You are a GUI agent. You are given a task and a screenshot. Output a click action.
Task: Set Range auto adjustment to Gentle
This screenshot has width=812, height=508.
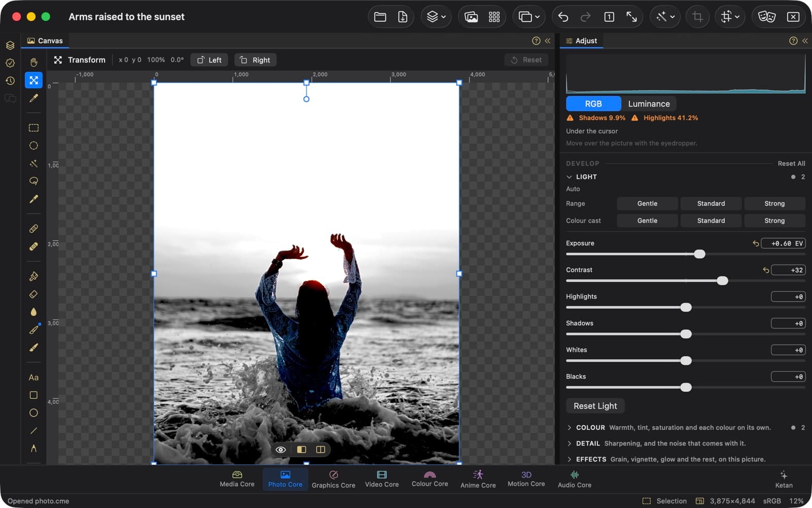647,203
